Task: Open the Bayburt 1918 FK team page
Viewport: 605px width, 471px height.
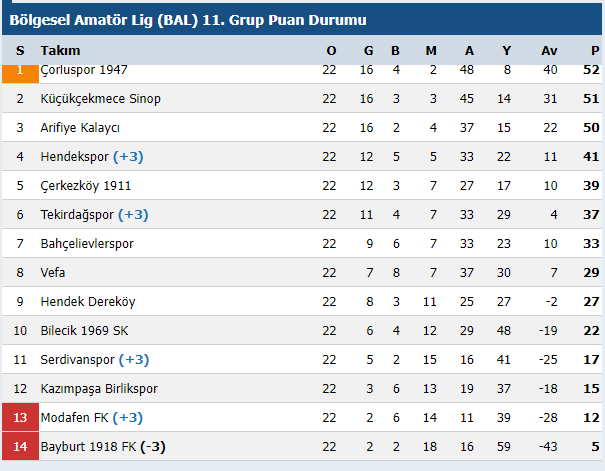Action: [88, 447]
